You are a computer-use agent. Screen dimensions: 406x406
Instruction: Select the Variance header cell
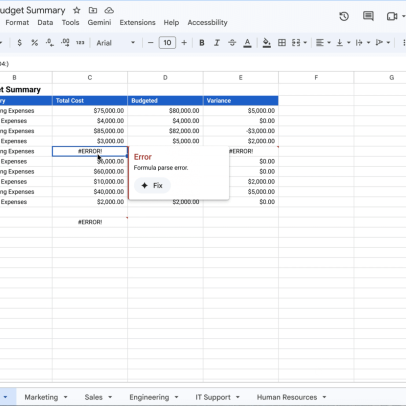tap(241, 101)
